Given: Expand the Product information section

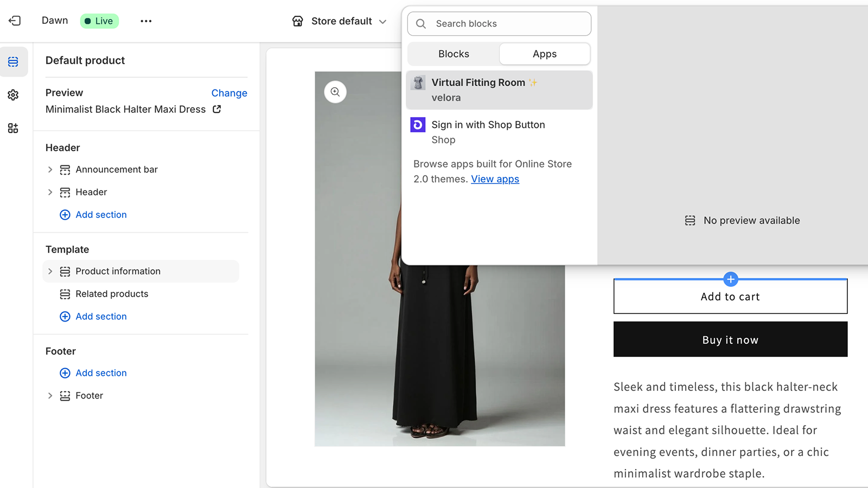Looking at the screenshot, I should [50, 271].
